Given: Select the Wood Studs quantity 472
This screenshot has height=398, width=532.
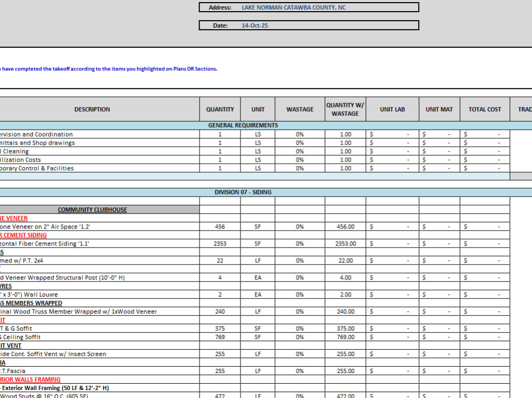Looking at the screenshot, I should coord(220,395).
